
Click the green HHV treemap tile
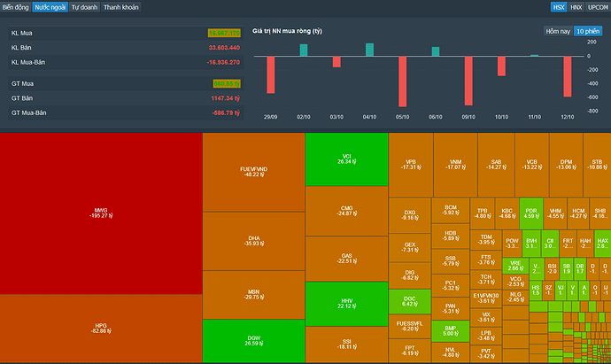(x=347, y=304)
